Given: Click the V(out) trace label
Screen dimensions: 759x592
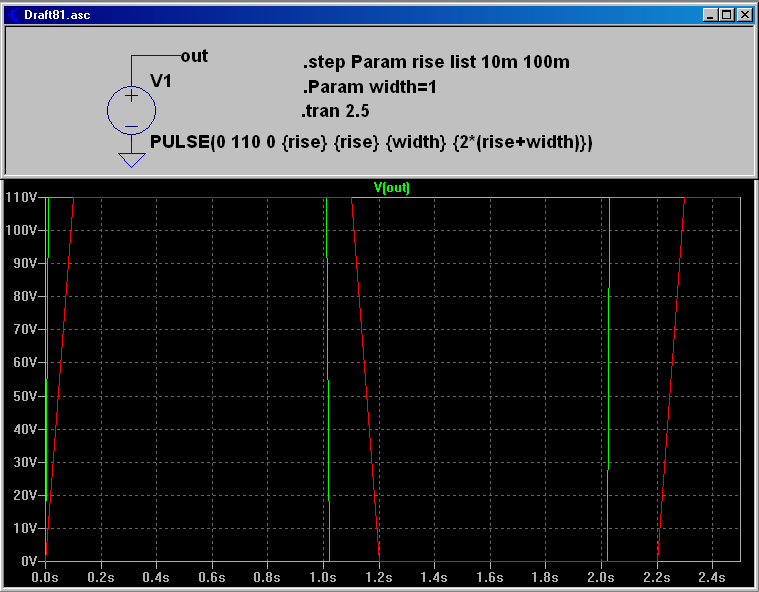Looking at the screenshot, I should (392, 187).
